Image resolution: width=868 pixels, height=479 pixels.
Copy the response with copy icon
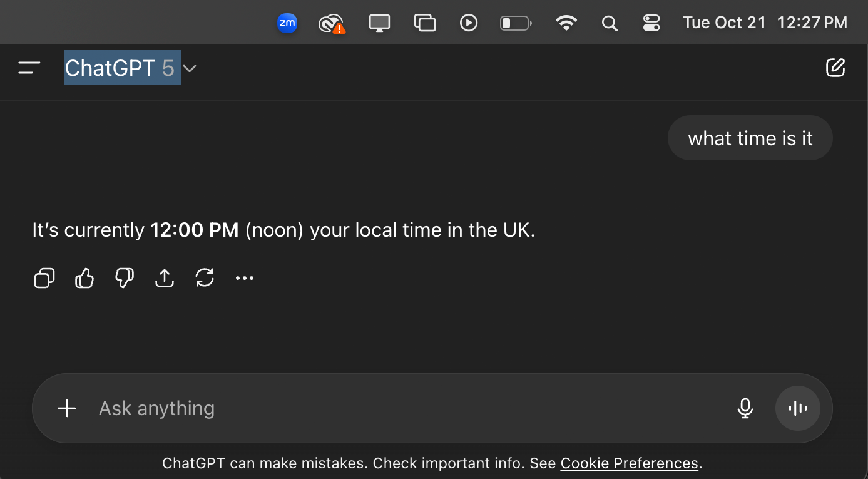(x=44, y=278)
